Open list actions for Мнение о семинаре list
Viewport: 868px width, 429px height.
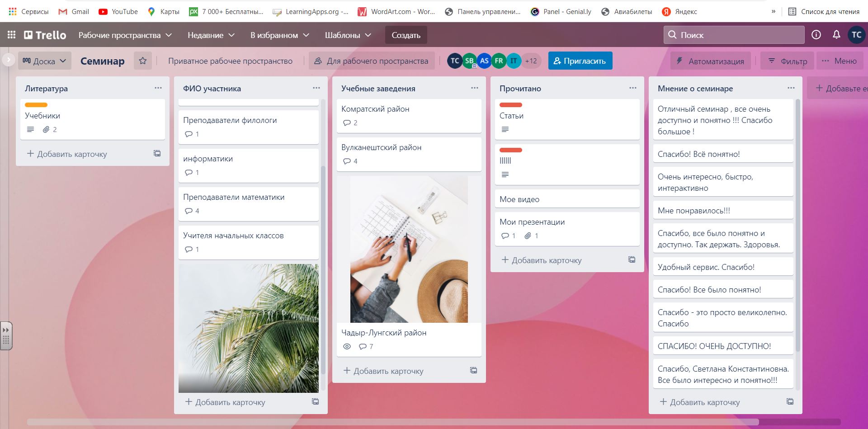coord(791,88)
